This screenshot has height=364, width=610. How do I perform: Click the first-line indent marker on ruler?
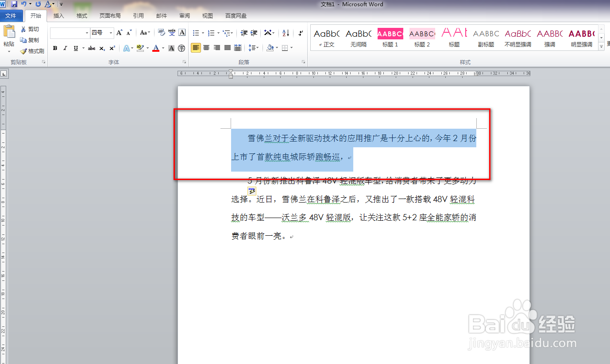[231, 71]
